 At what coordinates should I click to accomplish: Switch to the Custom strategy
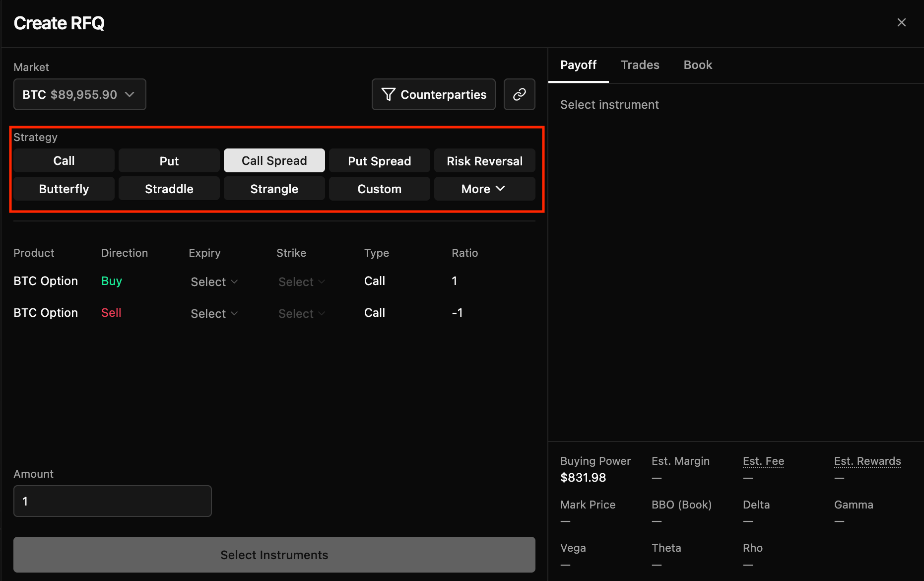(x=379, y=189)
